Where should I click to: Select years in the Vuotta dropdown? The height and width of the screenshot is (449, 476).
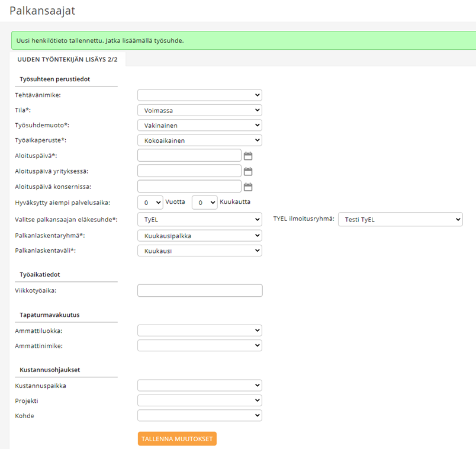pos(150,203)
